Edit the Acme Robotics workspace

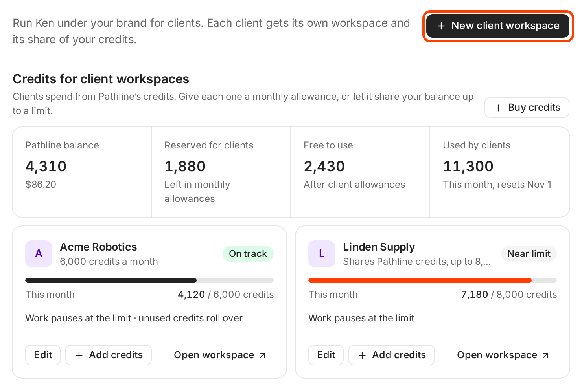tap(43, 355)
